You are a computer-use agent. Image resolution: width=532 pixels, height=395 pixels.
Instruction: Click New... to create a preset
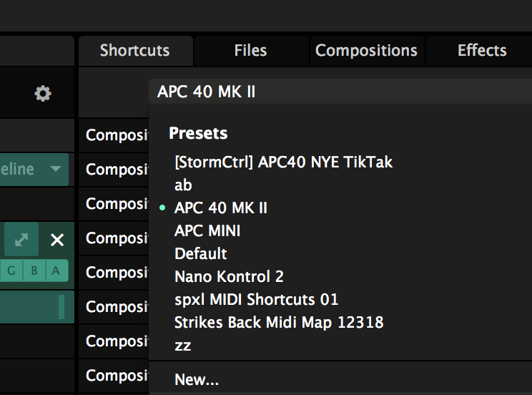click(197, 380)
